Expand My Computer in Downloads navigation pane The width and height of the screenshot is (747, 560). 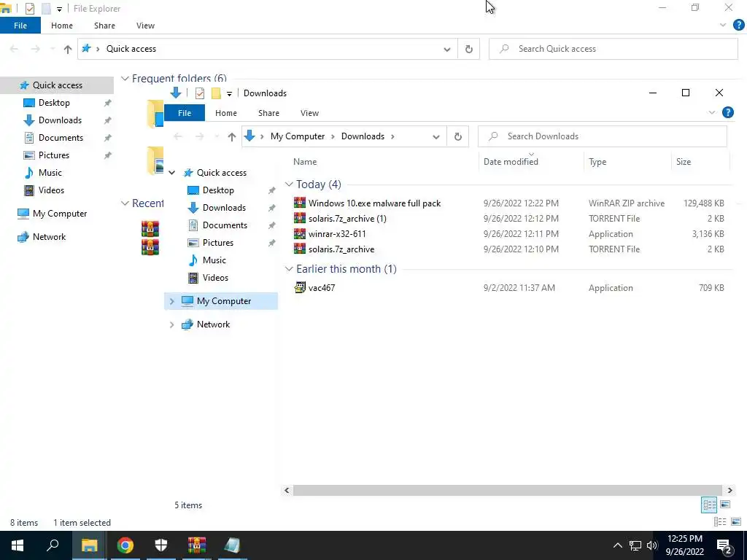[x=172, y=301]
